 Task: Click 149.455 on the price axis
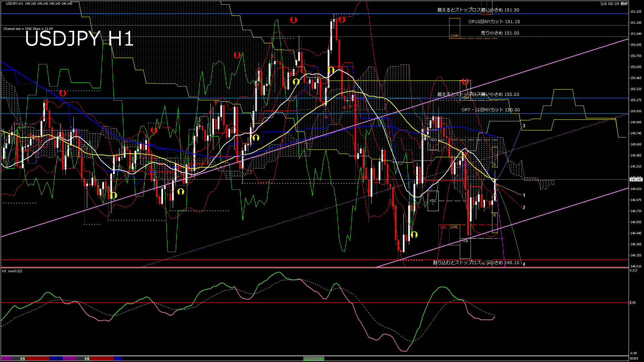[636, 156]
